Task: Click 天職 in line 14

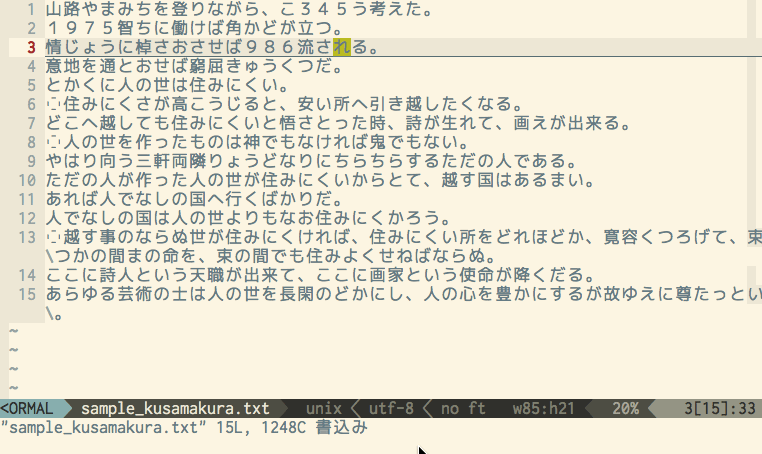Action: (207, 275)
